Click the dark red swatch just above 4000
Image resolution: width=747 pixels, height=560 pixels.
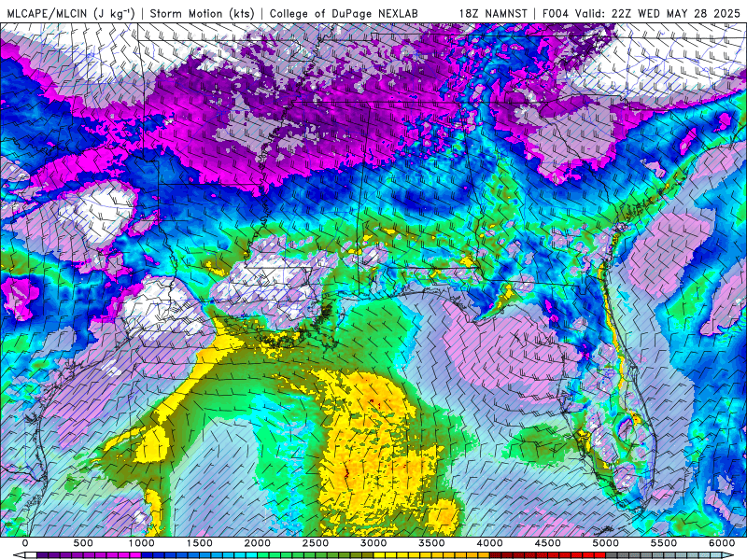pos(496,555)
